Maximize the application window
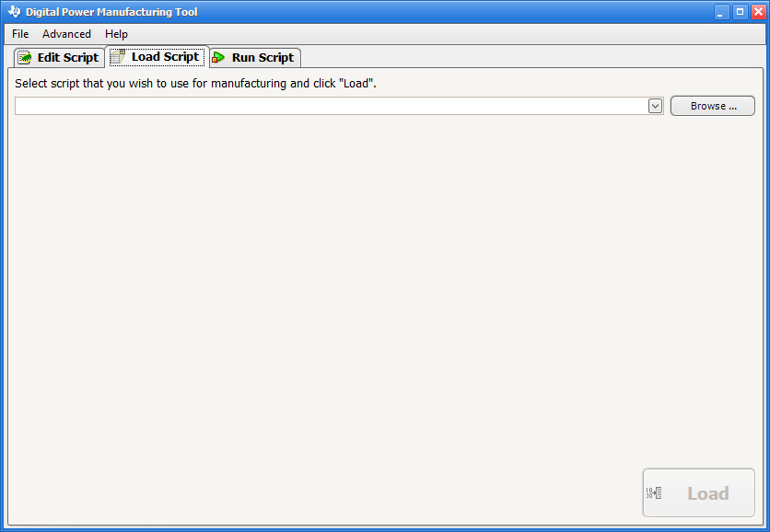Viewport: 770px width, 532px height. click(740, 12)
